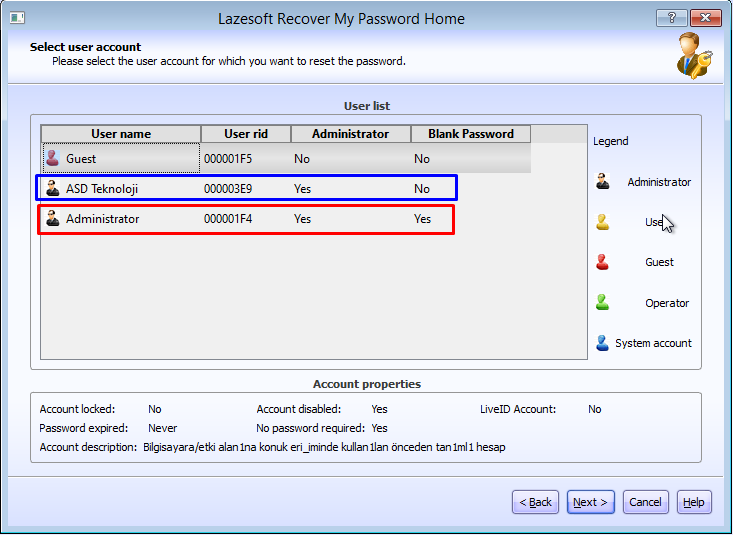Click the Guest legend label
733x535 pixels.
point(659,262)
